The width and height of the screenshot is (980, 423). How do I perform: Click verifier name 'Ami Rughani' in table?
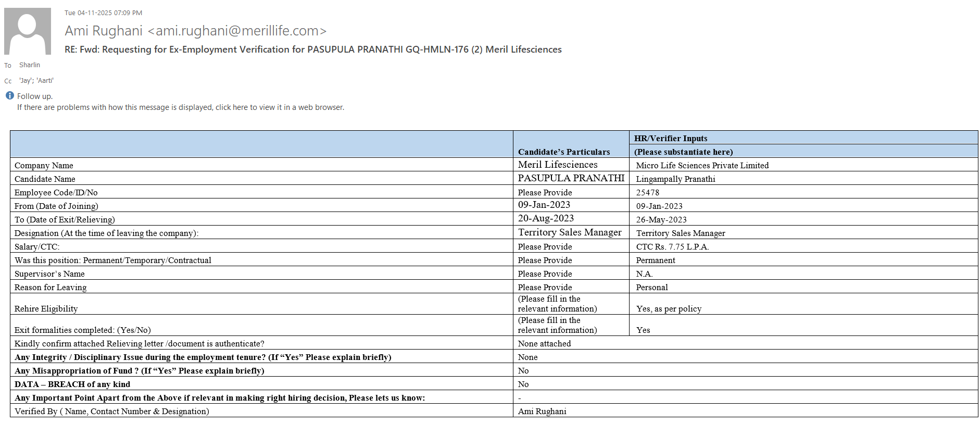[x=542, y=412]
